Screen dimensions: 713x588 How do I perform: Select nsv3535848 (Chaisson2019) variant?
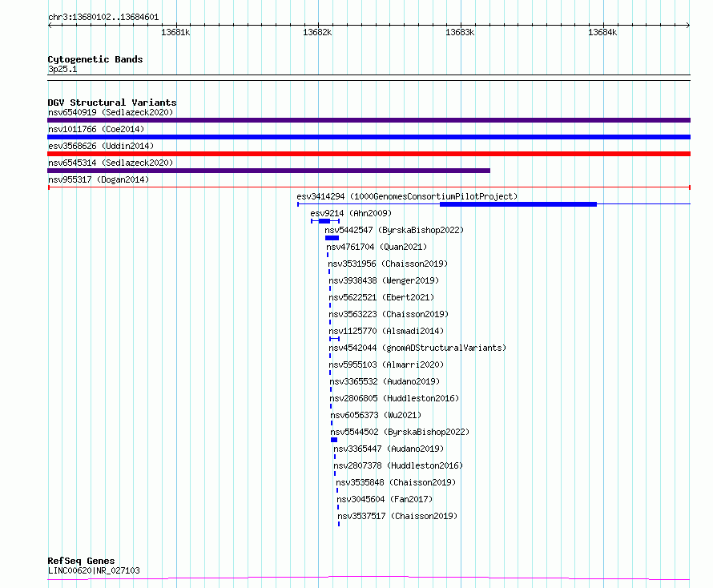coord(396,482)
